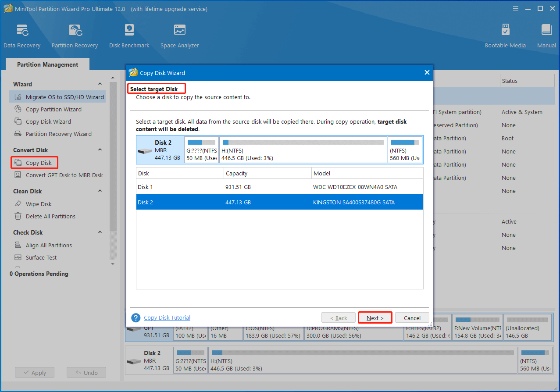
Task: Click the Status column header
Action: pos(528,81)
